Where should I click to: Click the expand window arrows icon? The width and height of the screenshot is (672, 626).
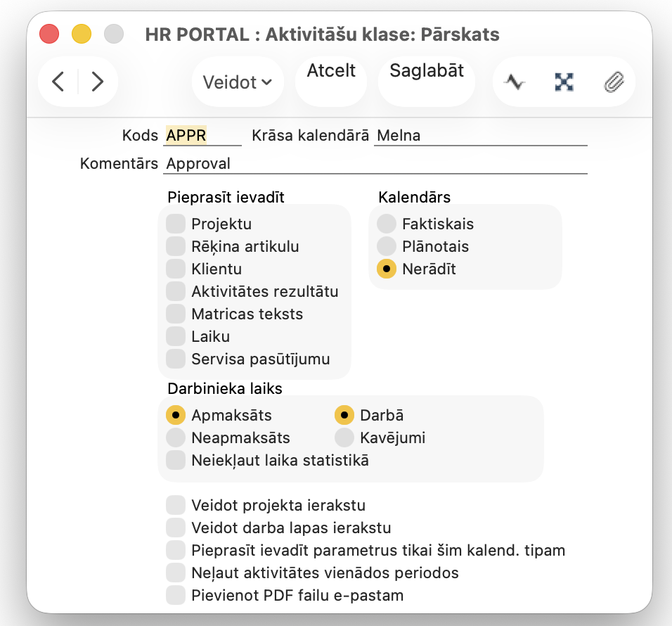[x=564, y=82]
